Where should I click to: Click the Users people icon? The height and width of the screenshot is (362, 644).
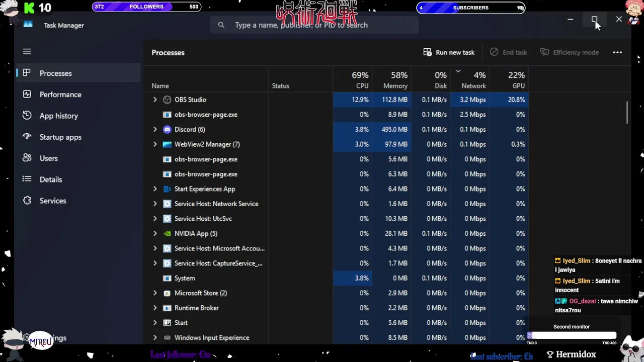click(x=27, y=158)
